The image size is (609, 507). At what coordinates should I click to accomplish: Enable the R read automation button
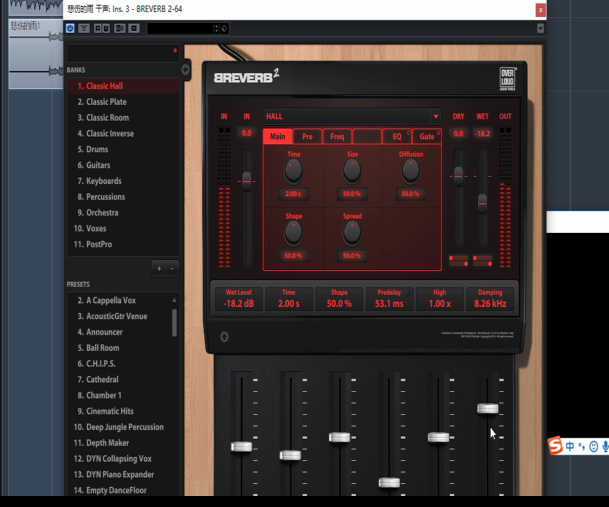[x=97, y=28]
